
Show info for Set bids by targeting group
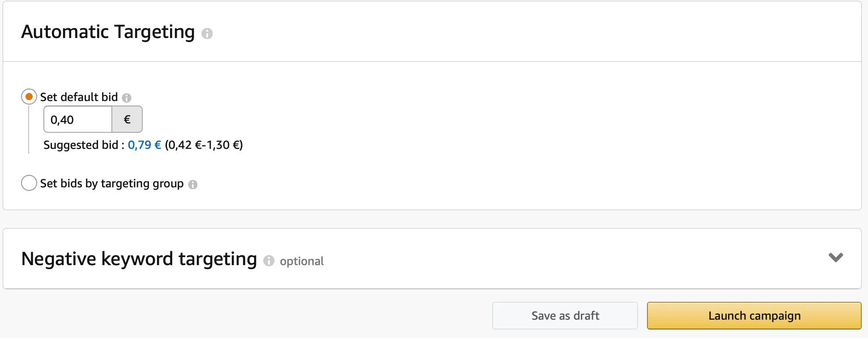[193, 185]
